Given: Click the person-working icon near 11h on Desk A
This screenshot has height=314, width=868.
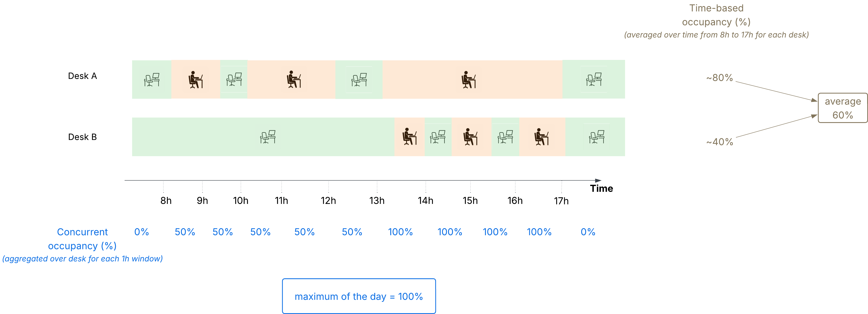Looking at the screenshot, I should (294, 80).
